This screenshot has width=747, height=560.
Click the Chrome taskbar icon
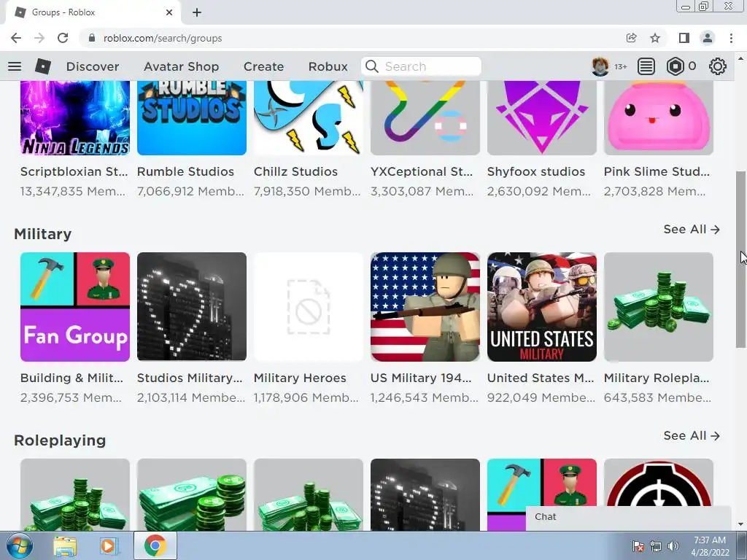(x=155, y=545)
